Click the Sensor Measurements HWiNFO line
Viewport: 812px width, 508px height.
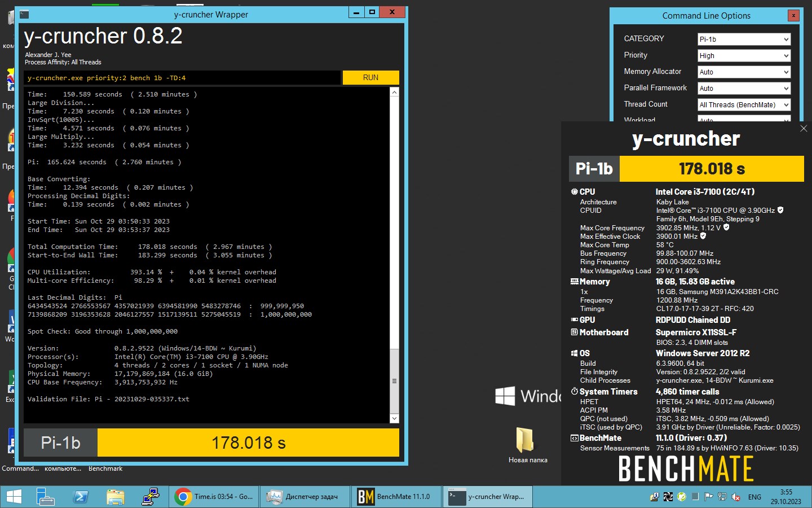689,448
